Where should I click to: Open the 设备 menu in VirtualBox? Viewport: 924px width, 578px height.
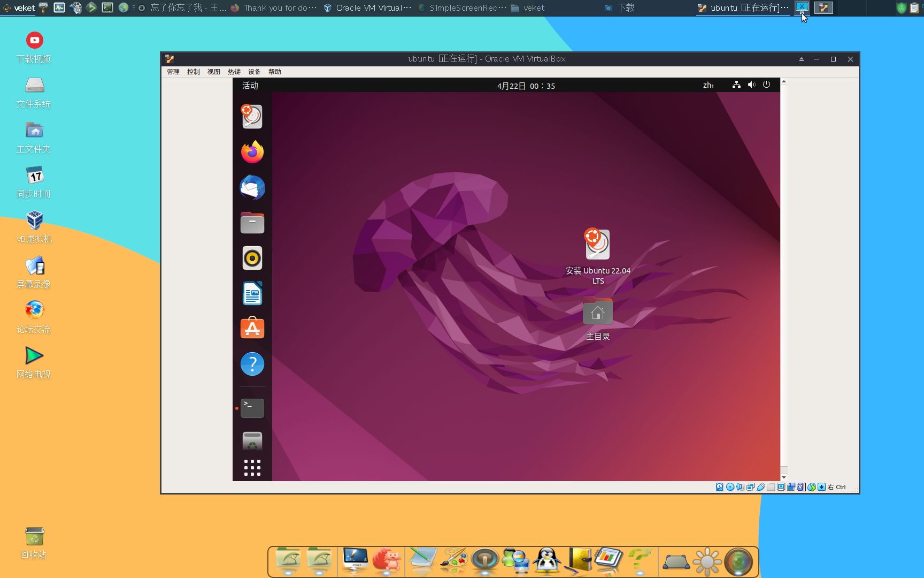[x=255, y=72]
